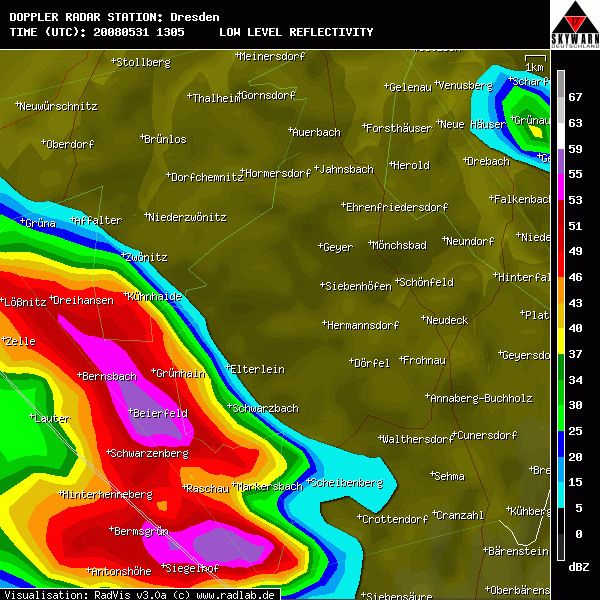
Task: Click the 34 dBZ legend value
Action: (575, 380)
